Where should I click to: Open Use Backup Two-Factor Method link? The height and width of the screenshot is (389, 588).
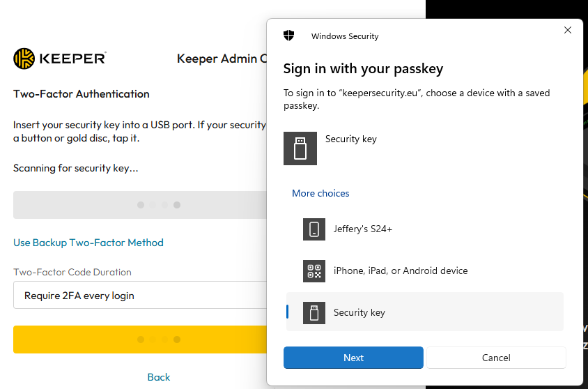(88, 243)
